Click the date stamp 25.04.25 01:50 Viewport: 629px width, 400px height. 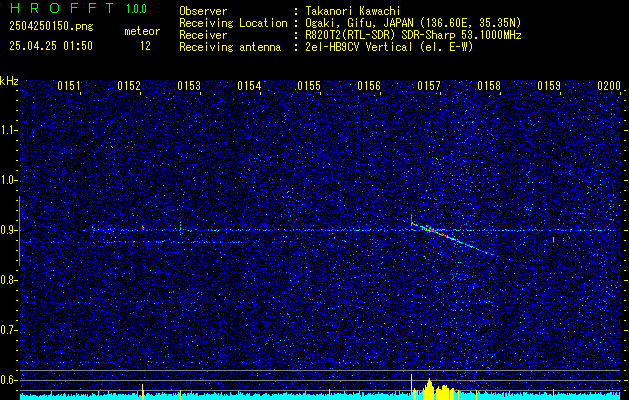coord(51,46)
